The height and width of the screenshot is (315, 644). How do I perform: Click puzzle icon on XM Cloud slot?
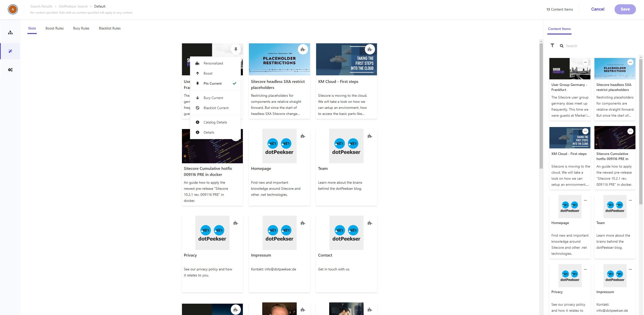click(370, 49)
